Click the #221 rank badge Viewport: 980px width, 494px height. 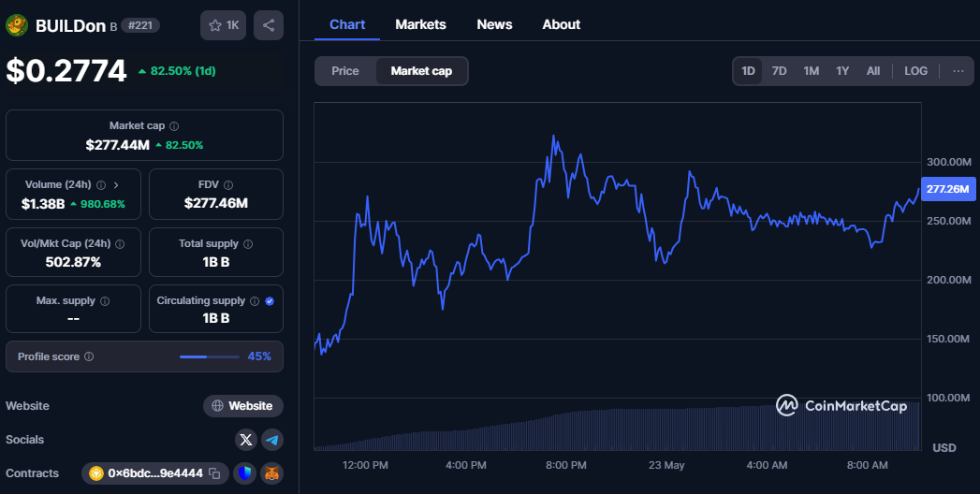(140, 25)
